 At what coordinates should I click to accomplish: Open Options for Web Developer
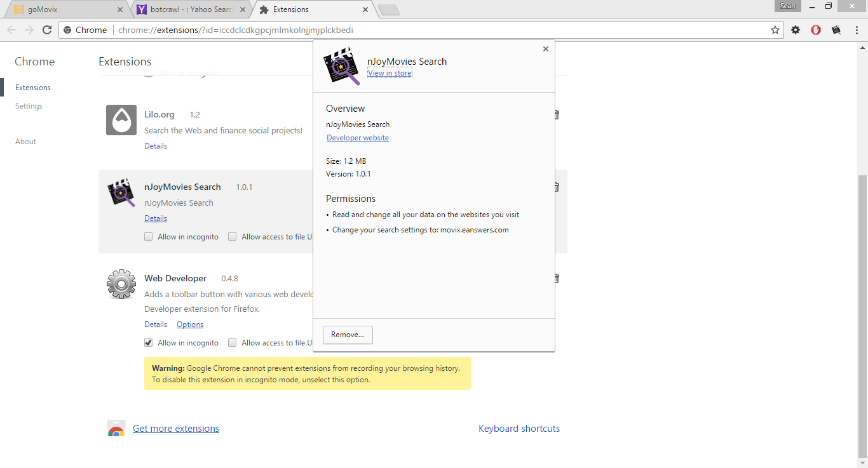click(190, 324)
